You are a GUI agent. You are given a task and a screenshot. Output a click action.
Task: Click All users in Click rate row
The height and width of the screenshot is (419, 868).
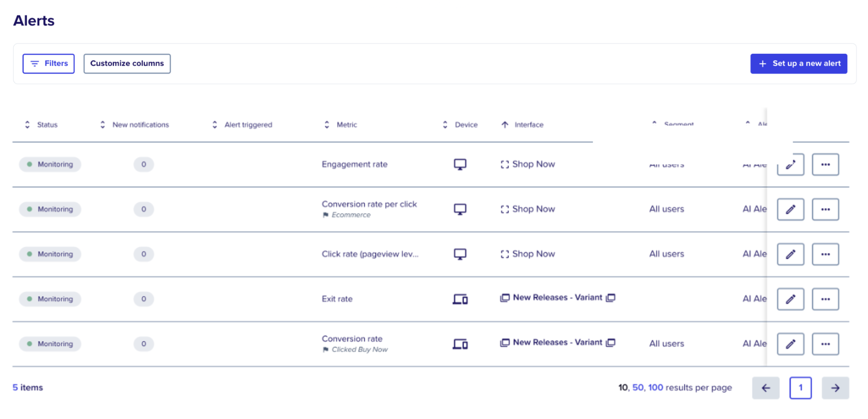pos(666,254)
